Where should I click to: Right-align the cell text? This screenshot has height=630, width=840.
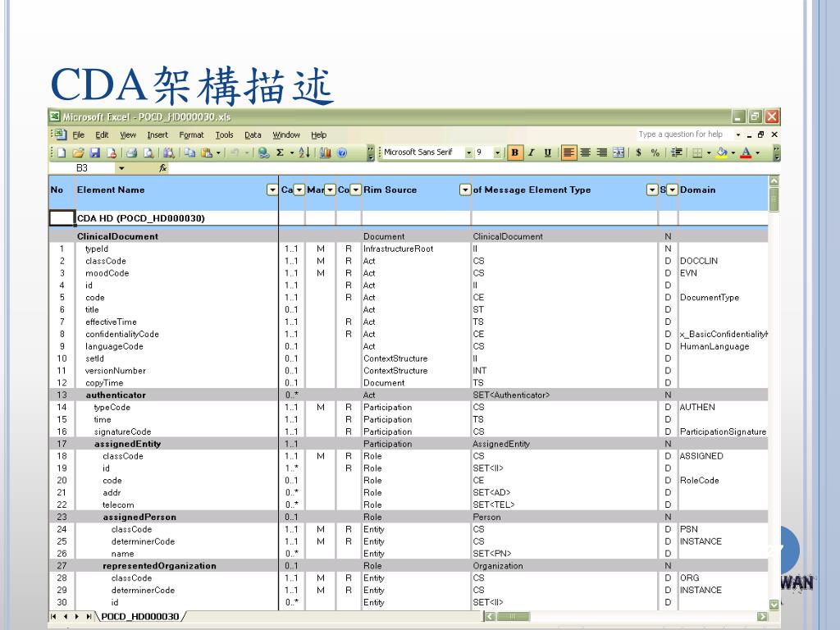click(602, 153)
